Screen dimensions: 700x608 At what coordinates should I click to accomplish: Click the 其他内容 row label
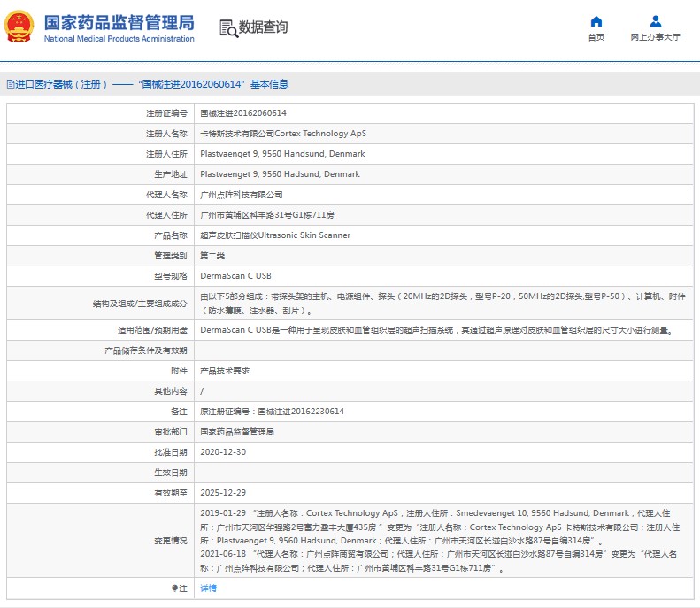(171, 391)
